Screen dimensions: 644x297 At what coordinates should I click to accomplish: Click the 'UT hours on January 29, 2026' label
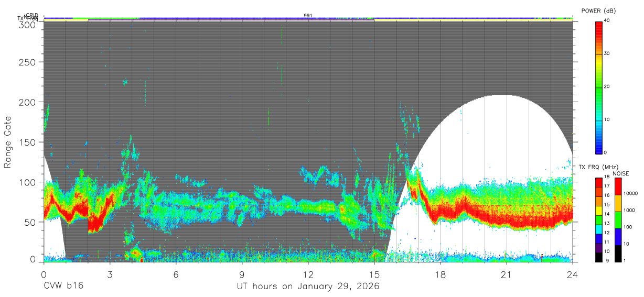[307, 287]
